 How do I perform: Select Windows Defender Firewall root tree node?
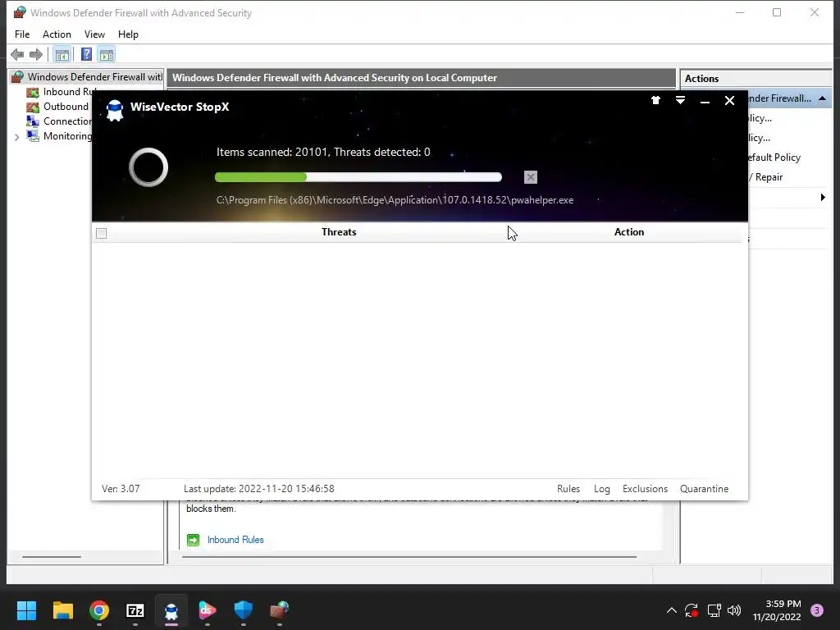pos(87,77)
